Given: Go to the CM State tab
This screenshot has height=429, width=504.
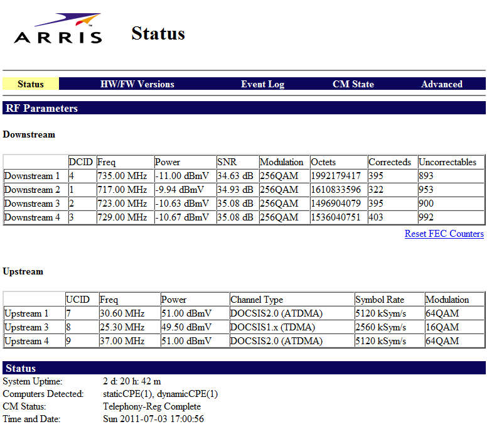Looking at the screenshot, I should pos(353,84).
